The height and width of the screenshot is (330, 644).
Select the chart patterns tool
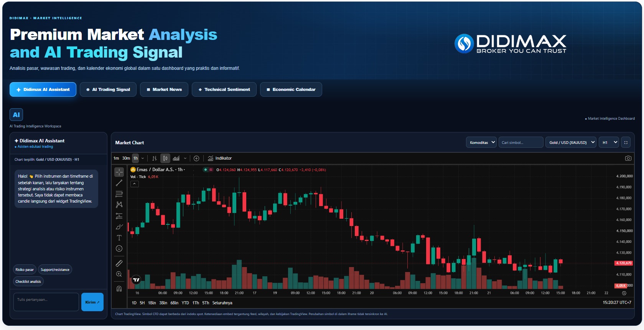click(x=119, y=205)
